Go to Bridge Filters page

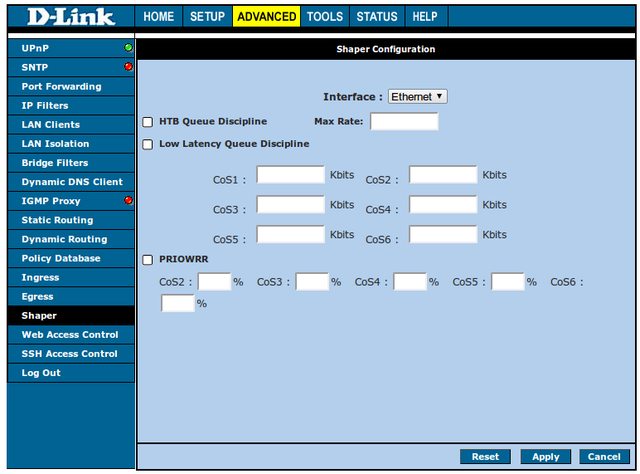(x=71, y=163)
